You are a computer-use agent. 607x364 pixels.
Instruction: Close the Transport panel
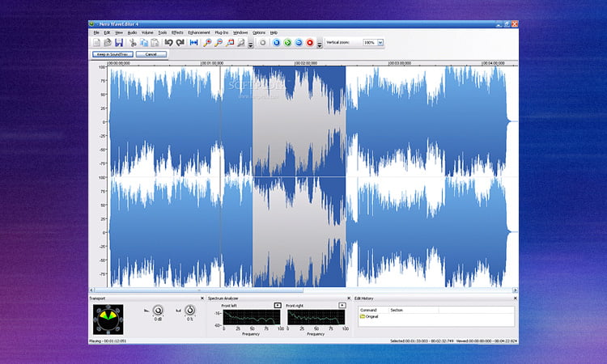tap(202, 298)
